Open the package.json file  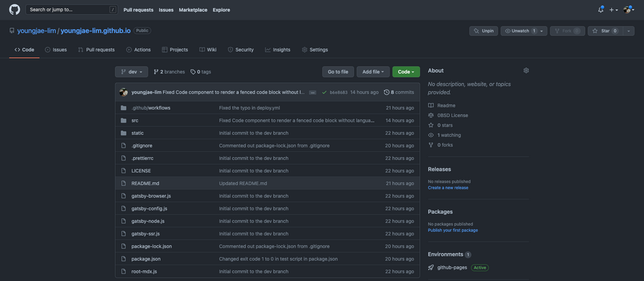coord(146,259)
